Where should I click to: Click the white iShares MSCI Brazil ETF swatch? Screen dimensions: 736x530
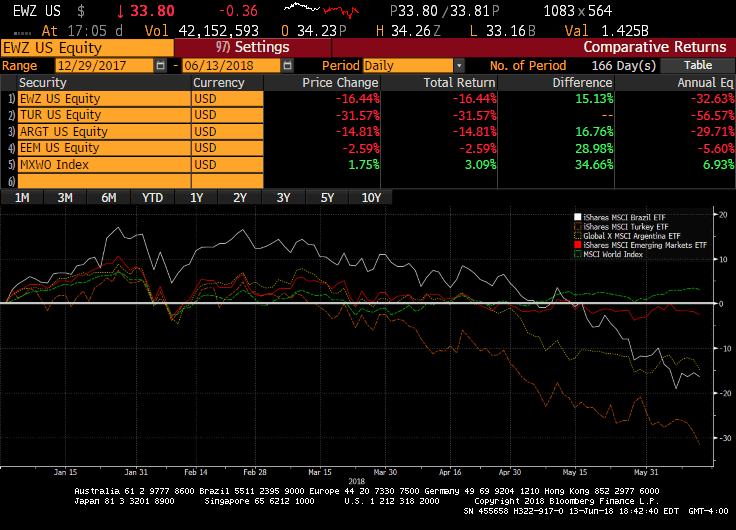[x=578, y=217]
